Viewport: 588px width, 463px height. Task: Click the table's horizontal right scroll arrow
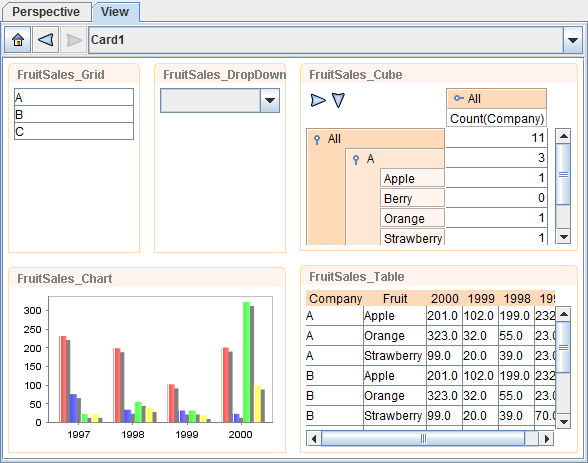[546, 438]
